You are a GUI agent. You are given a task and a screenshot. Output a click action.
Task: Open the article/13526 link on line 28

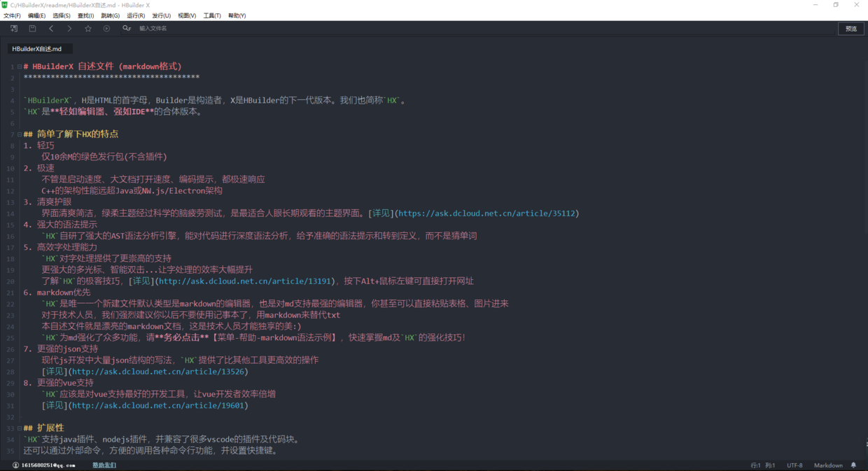tap(157, 372)
